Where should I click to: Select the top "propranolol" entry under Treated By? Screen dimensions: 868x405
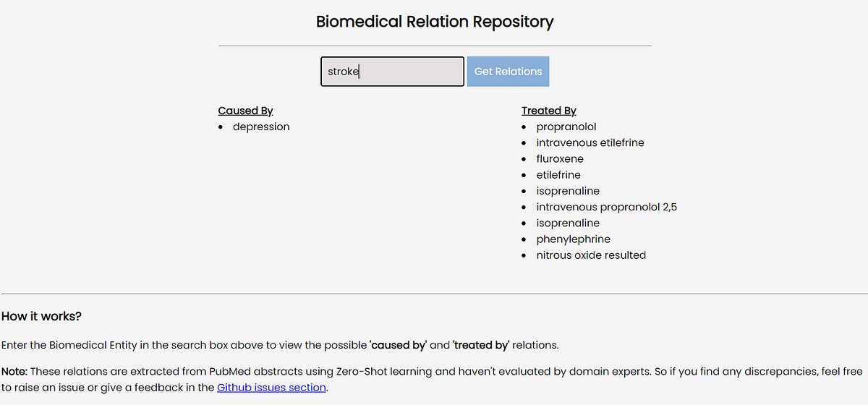tap(566, 127)
